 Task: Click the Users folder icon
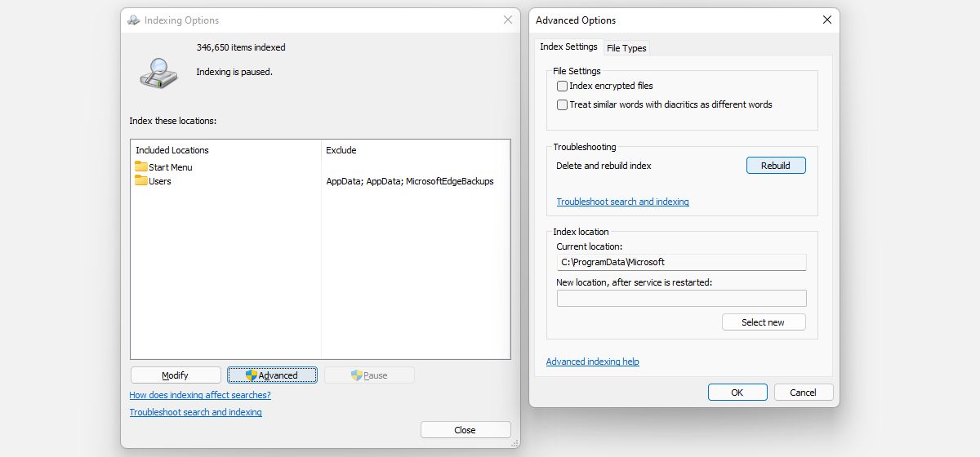[141, 180]
